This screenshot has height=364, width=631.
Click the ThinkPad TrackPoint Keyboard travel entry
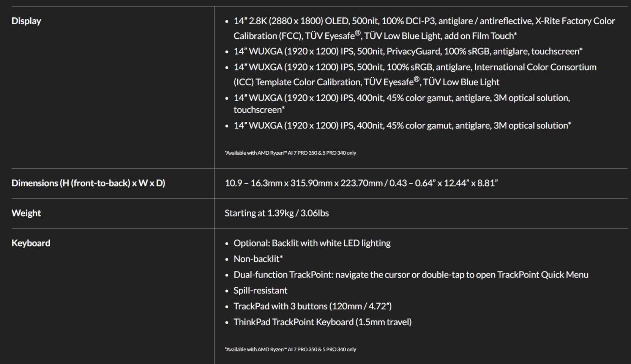(x=322, y=322)
